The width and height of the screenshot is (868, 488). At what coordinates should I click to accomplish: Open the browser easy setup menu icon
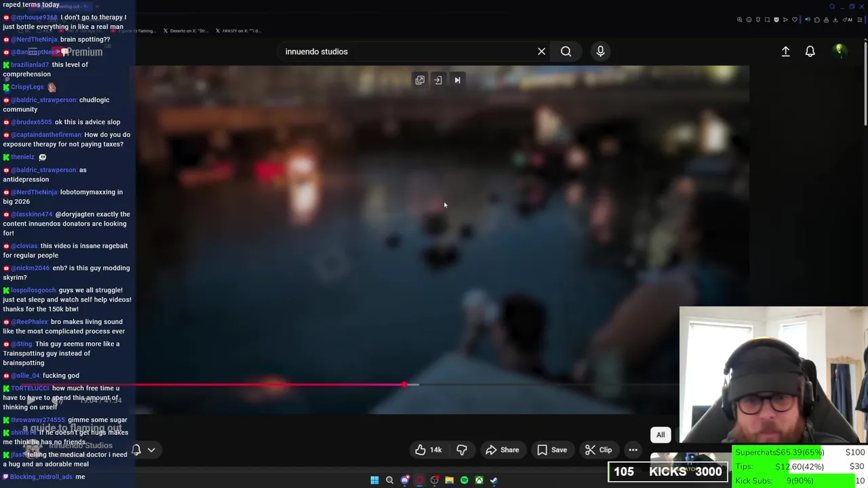pyautogui.click(x=860, y=20)
